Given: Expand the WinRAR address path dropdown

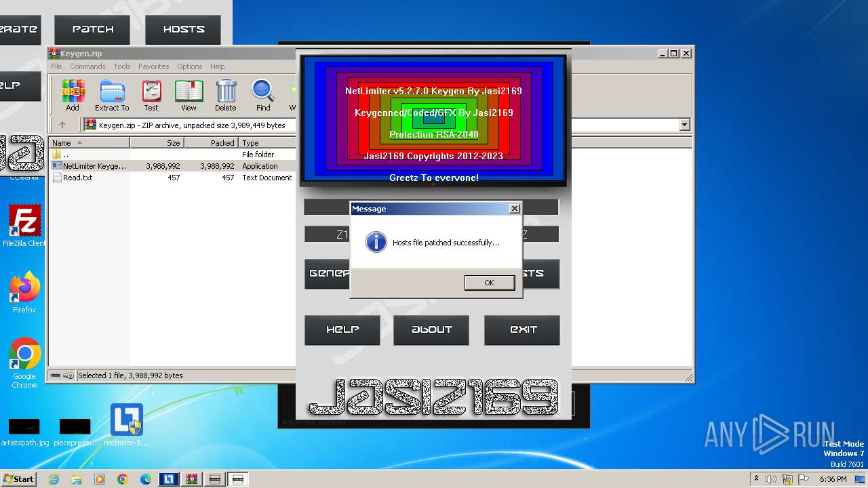Looking at the screenshot, I should click(684, 125).
